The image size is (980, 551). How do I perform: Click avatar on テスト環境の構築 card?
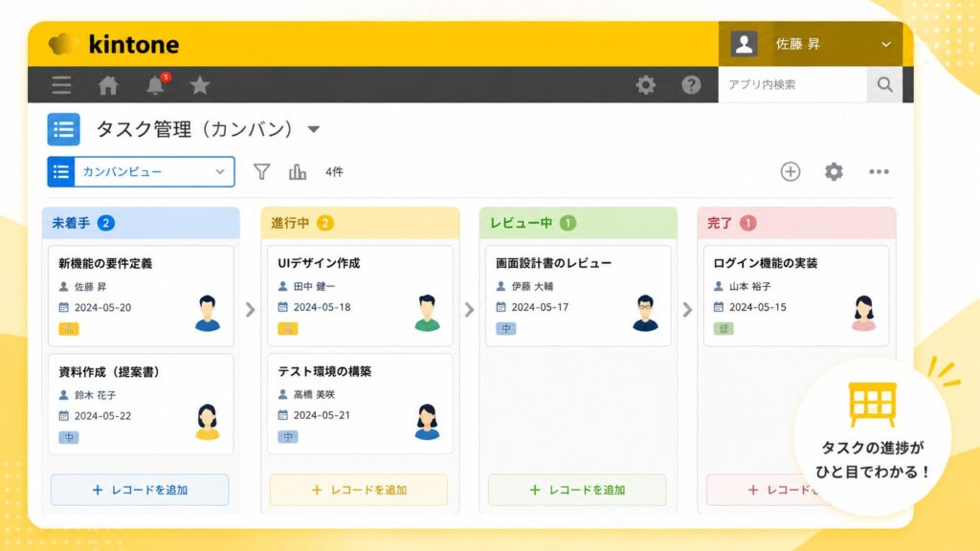(427, 422)
